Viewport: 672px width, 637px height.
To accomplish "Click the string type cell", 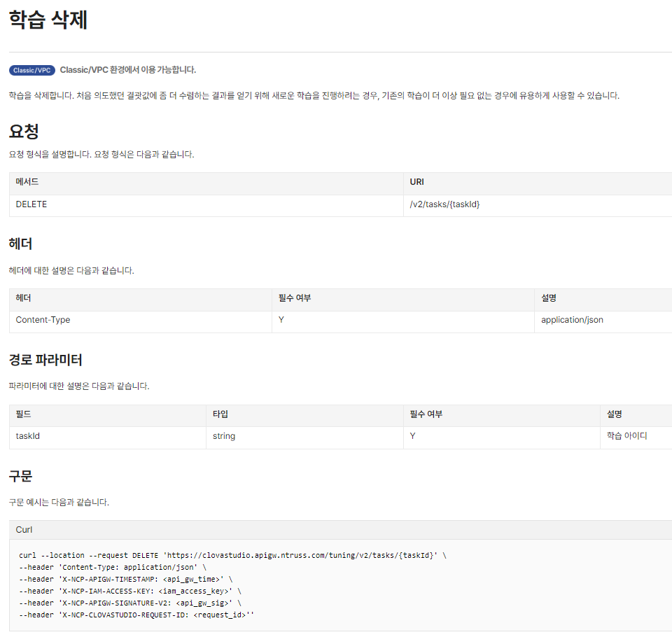I will [x=304, y=436].
